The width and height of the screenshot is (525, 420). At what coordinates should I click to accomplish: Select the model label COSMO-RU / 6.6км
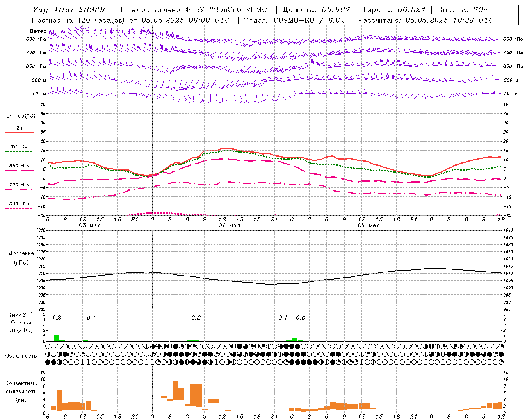pyautogui.click(x=310, y=20)
